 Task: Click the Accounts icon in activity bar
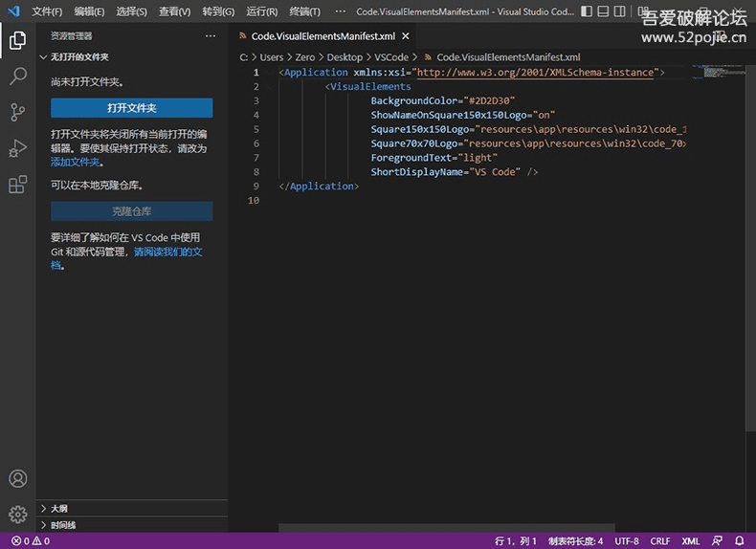tap(17, 479)
